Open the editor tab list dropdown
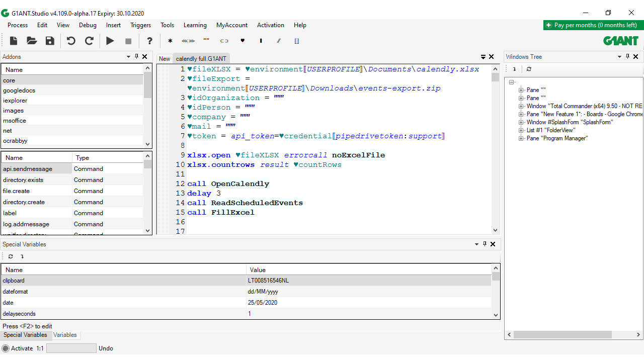Viewport: 644px width, 362px height. click(x=484, y=57)
